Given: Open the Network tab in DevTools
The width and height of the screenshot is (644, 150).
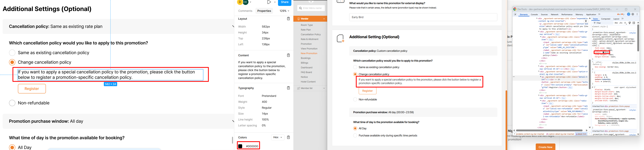Looking at the screenshot, I should [554, 15].
